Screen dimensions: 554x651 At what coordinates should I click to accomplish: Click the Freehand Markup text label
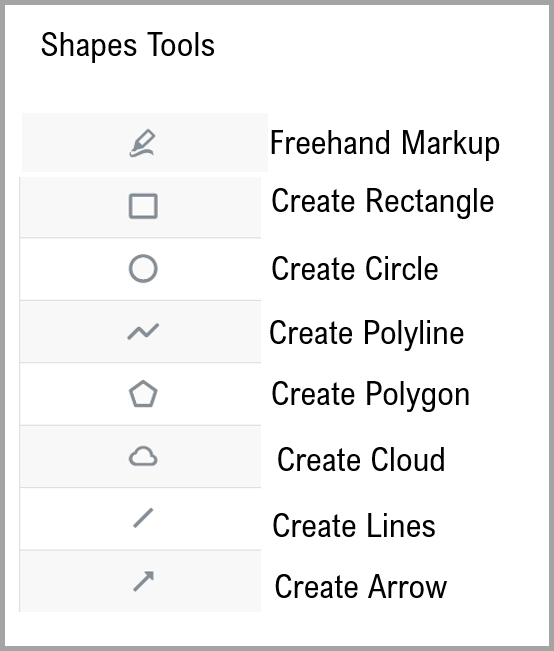click(385, 144)
